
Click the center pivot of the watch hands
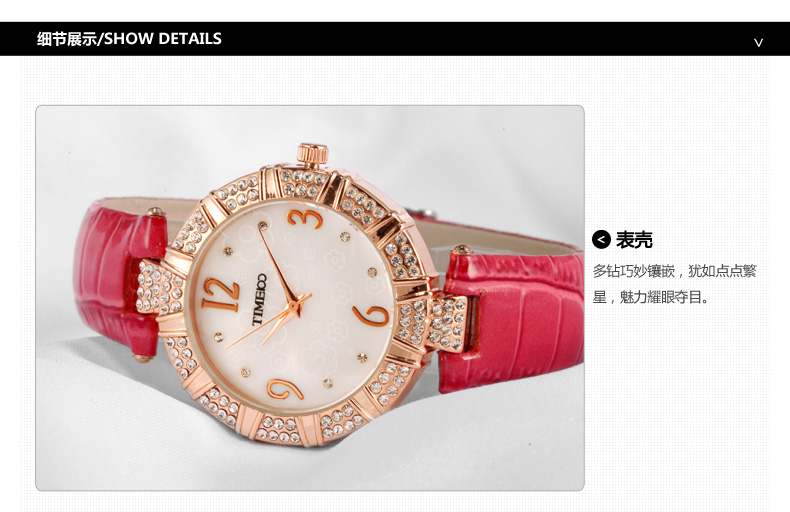point(293,305)
